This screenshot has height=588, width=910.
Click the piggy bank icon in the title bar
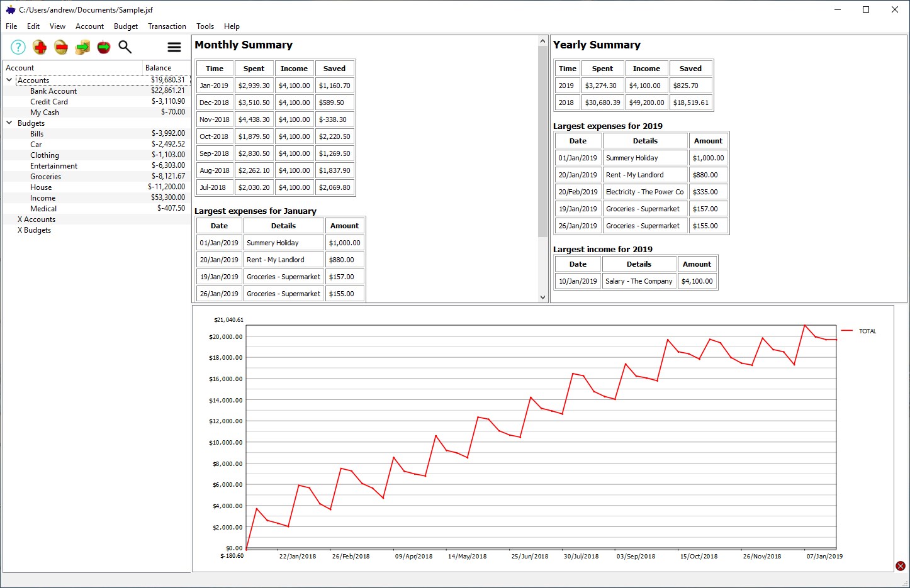click(10, 9)
